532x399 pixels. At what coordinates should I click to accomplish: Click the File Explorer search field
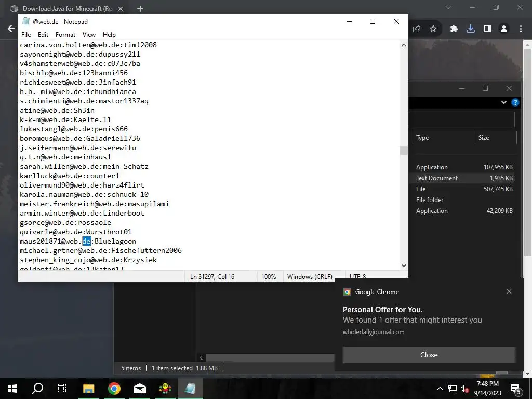pos(461,119)
